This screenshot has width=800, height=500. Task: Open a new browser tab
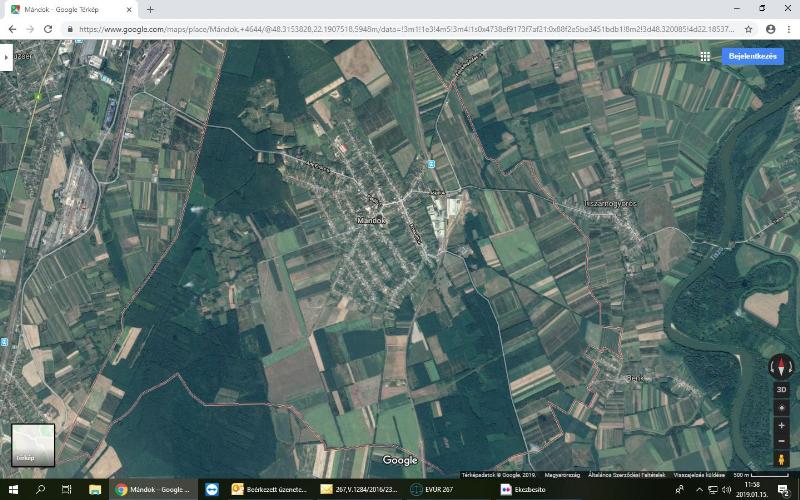point(150,9)
